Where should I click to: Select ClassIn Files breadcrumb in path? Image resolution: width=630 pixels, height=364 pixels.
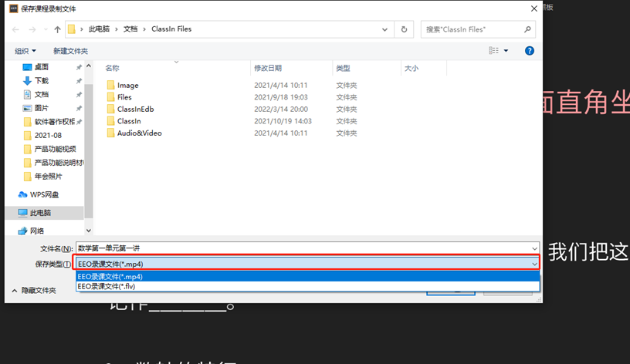tap(171, 29)
